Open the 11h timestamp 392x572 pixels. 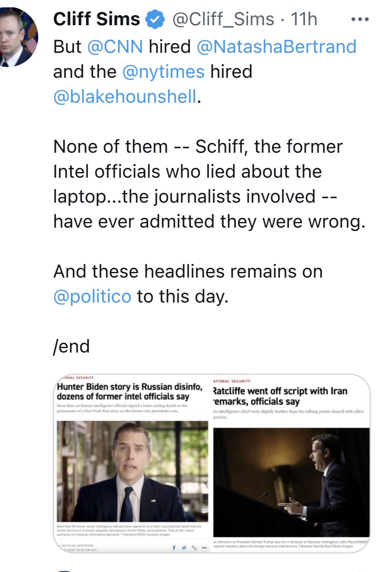tap(304, 19)
